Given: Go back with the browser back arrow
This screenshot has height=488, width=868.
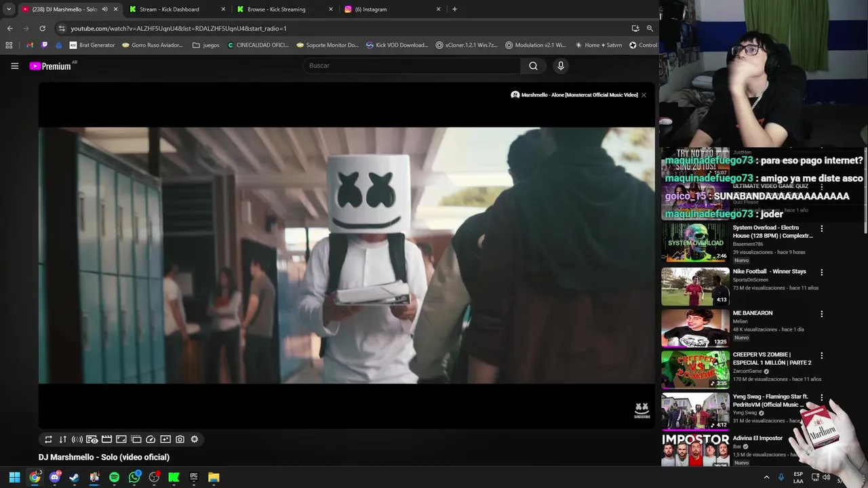Looking at the screenshot, I should click(9, 28).
